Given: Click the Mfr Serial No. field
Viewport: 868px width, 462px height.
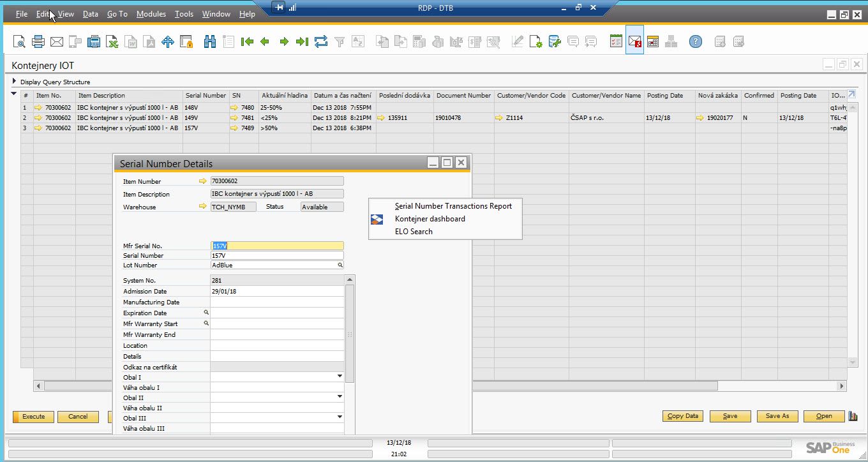Looking at the screenshot, I should tap(277, 246).
